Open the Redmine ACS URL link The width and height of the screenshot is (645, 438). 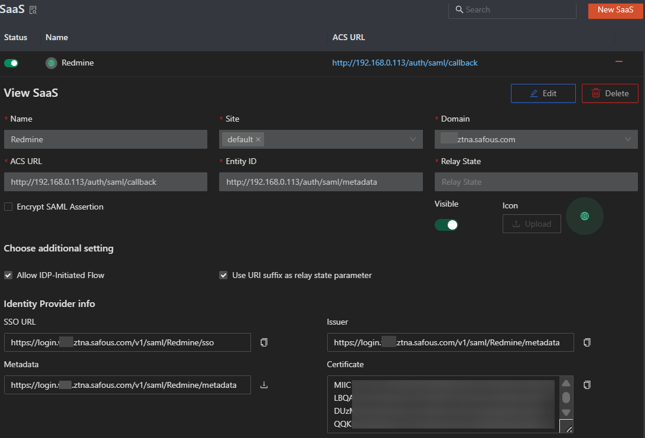[404, 63]
